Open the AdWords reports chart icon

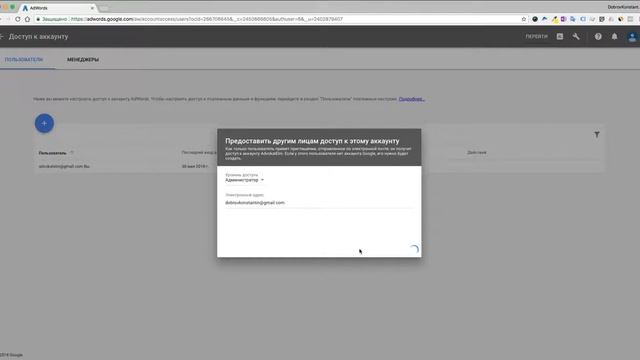click(560, 37)
